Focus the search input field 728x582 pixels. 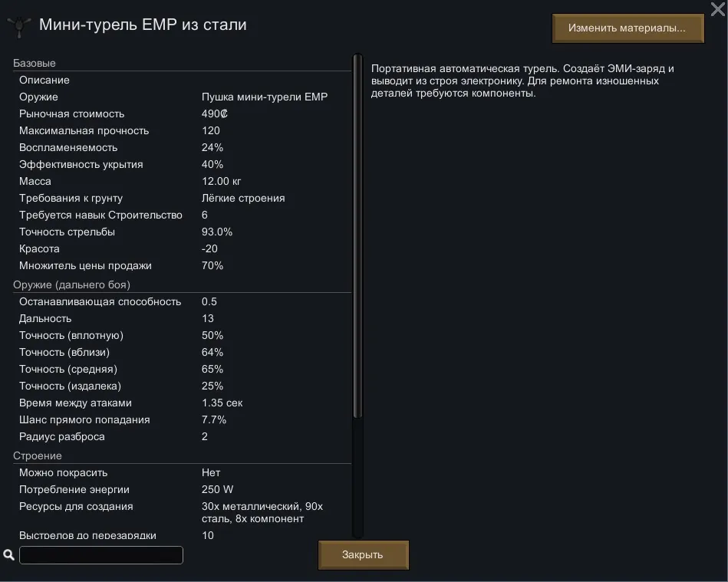click(101, 555)
